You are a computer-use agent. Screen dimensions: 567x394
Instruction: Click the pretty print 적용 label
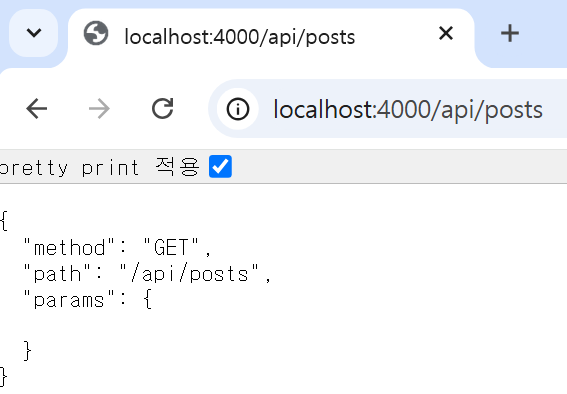(x=99, y=167)
